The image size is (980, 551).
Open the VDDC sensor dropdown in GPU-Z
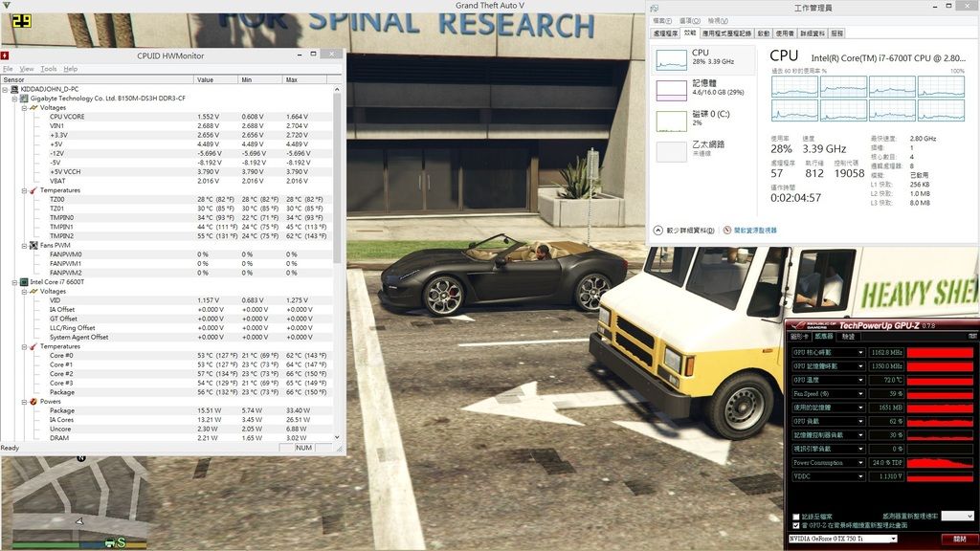(x=860, y=476)
